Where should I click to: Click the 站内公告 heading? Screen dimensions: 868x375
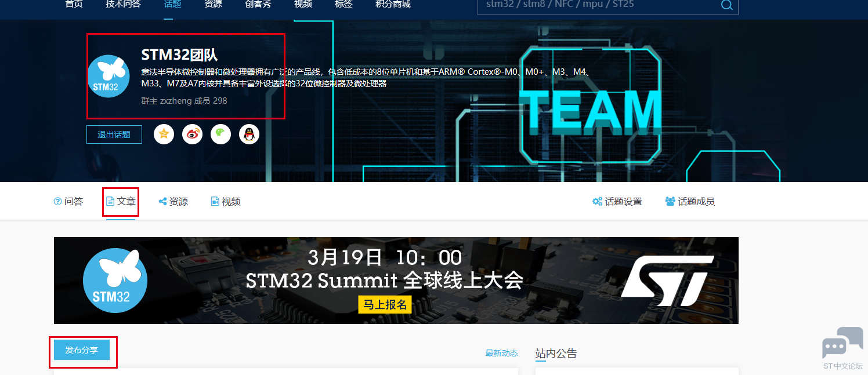coord(556,353)
